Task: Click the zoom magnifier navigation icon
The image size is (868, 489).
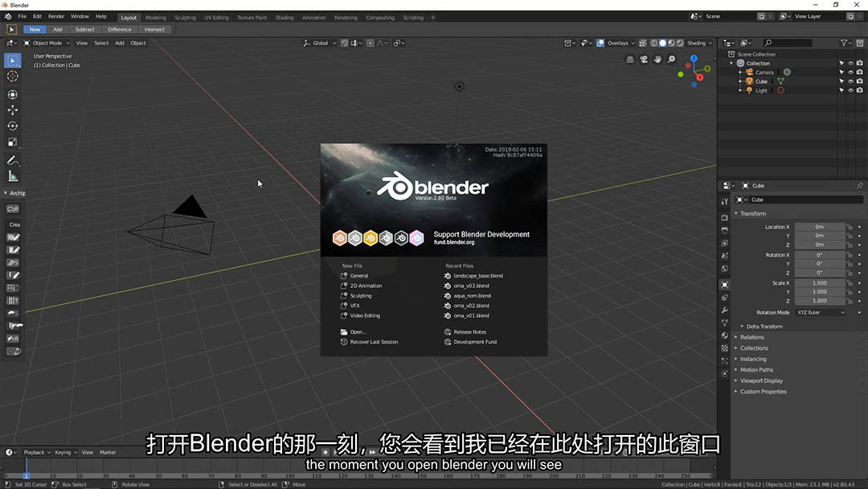Action: coord(671,60)
